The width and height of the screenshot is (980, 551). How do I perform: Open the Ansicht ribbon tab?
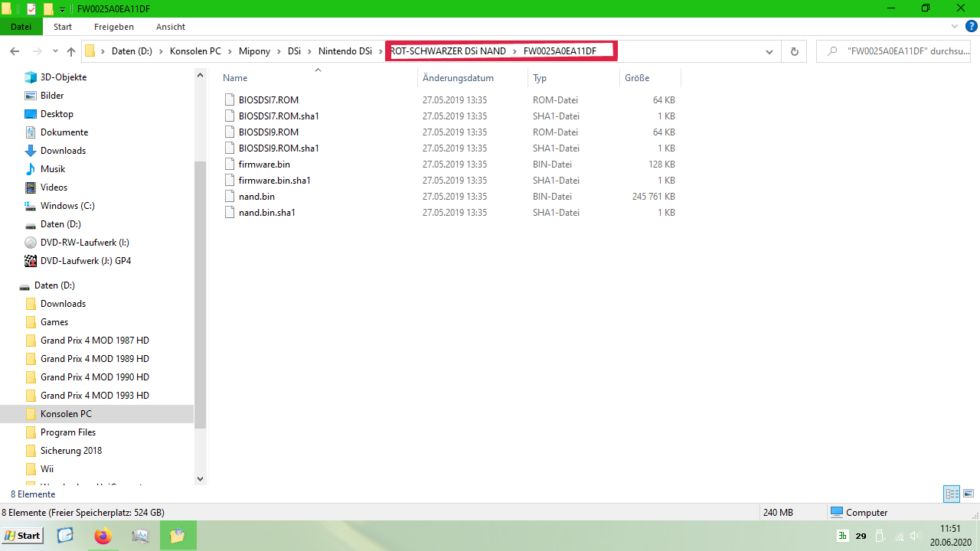[x=171, y=27]
